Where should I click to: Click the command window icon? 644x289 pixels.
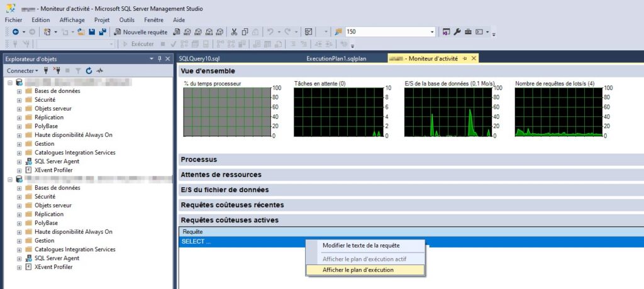[479, 31]
